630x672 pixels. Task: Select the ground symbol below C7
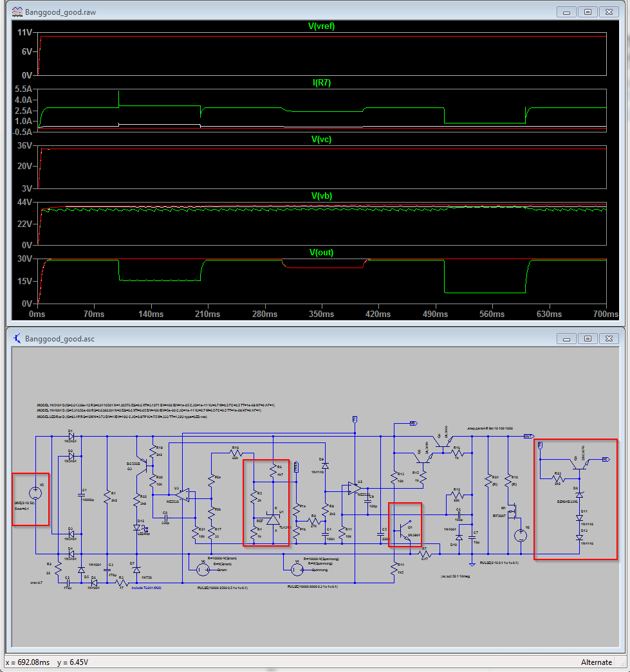tap(472, 564)
